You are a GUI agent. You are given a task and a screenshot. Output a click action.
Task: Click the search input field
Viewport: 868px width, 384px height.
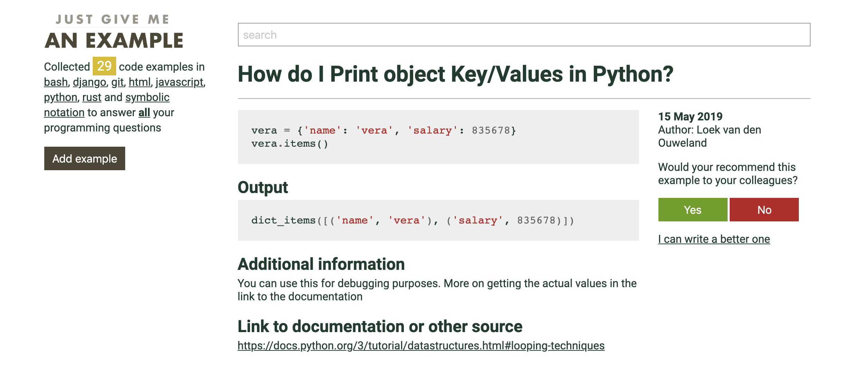coord(524,35)
